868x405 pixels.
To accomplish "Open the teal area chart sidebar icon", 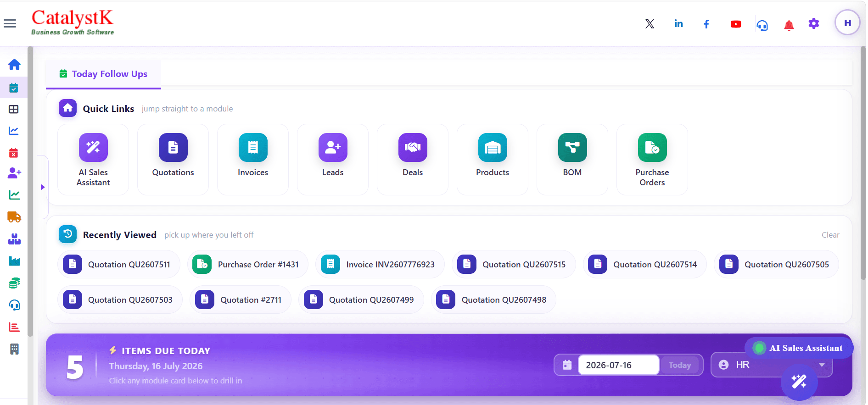I will tap(14, 261).
